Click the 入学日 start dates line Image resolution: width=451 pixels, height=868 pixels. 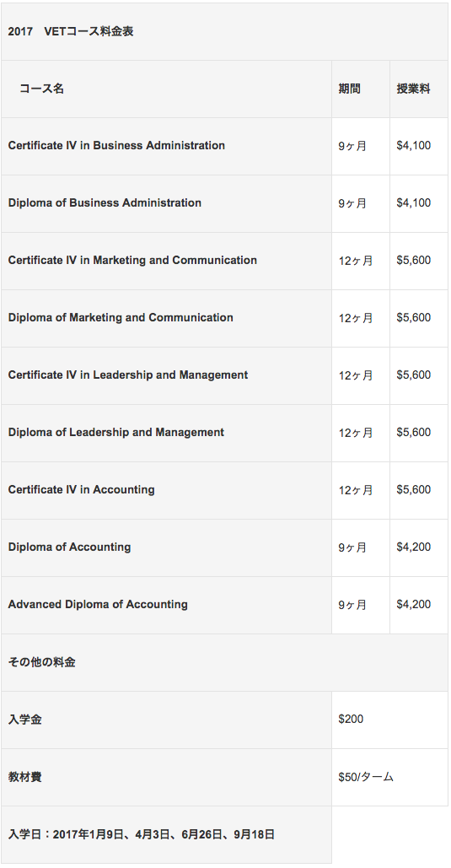coord(141,834)
